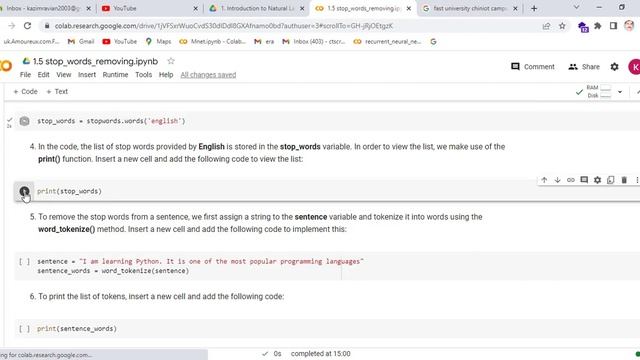Toggle the browser side panel icon

(x=613, y=26)
